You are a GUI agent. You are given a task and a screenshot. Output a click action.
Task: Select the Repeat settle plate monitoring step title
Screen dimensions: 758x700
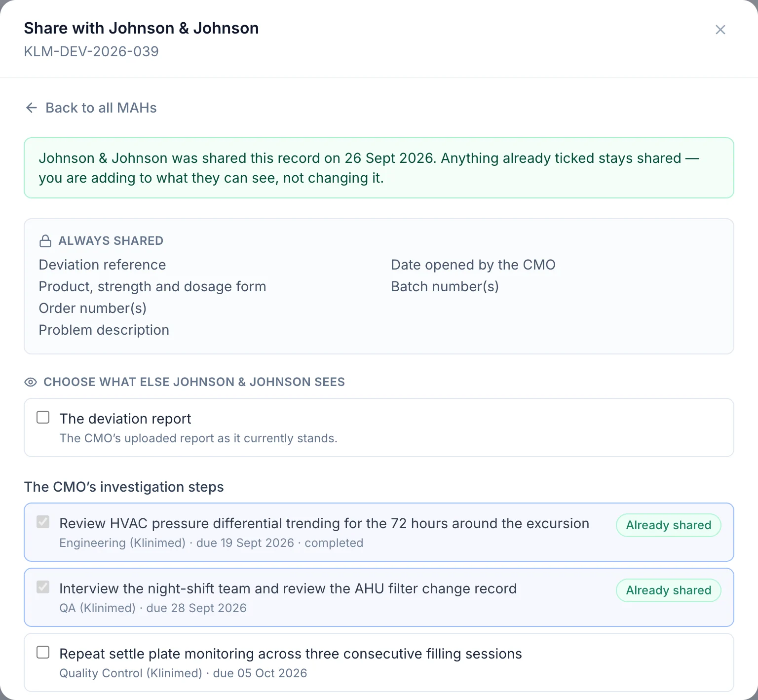point(291,654)
